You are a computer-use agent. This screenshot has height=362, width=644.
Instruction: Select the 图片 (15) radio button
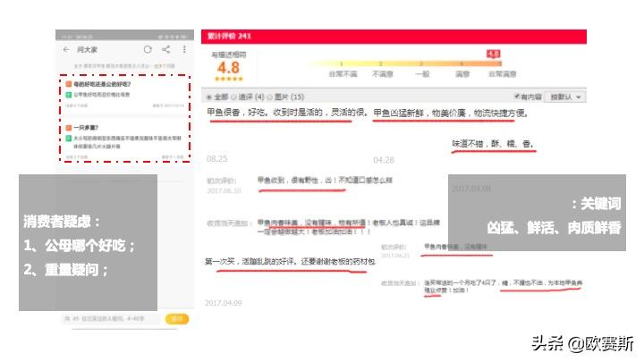pos(270,97)
